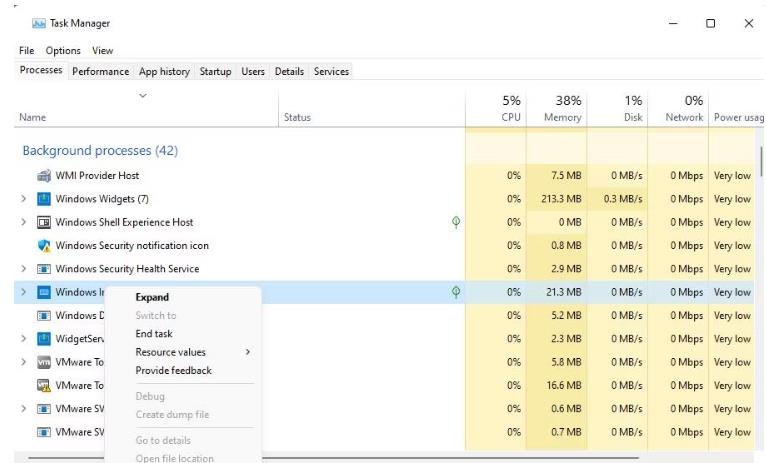Expand the VMware SV row with 0.6 MB
766x463 pixels.
23,409
